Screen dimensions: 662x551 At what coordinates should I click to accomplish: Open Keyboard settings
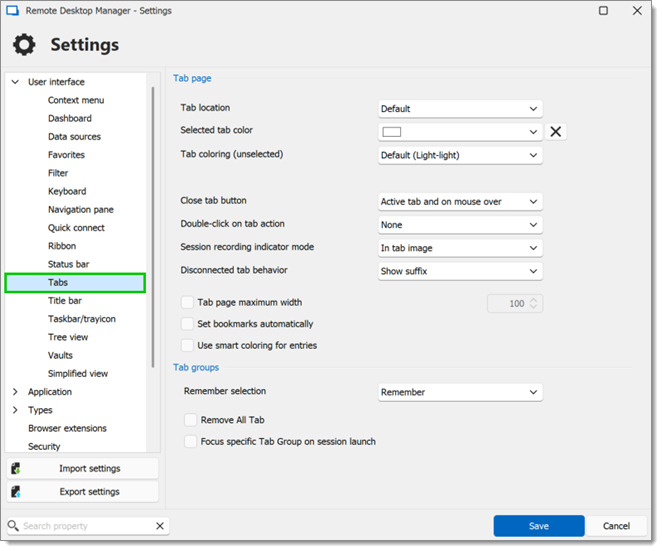(67, 191)
